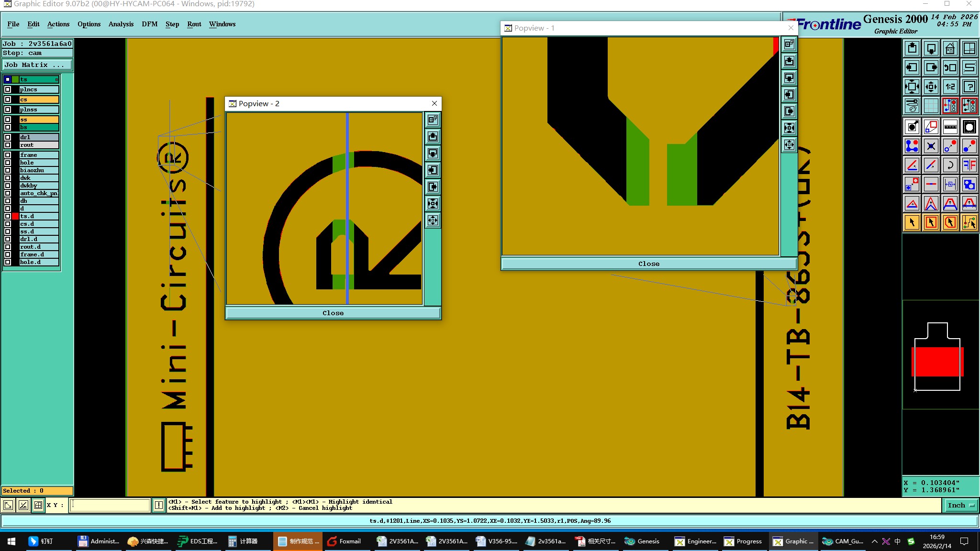980x551 pixels.
Task: Click the Home view icon
Action: [950, 48]
